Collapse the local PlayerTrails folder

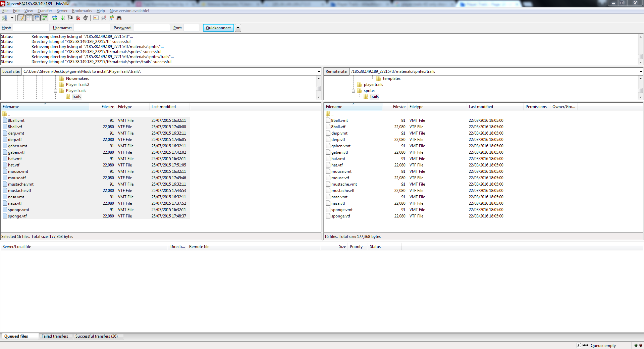coord(56,91)
